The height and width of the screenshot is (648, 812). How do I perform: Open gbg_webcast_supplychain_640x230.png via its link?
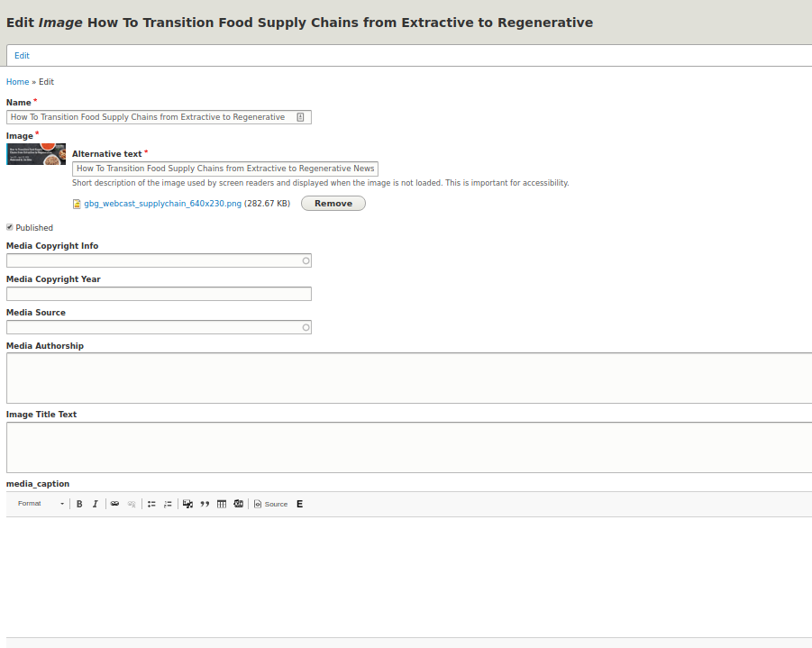[x=161, y=203]
